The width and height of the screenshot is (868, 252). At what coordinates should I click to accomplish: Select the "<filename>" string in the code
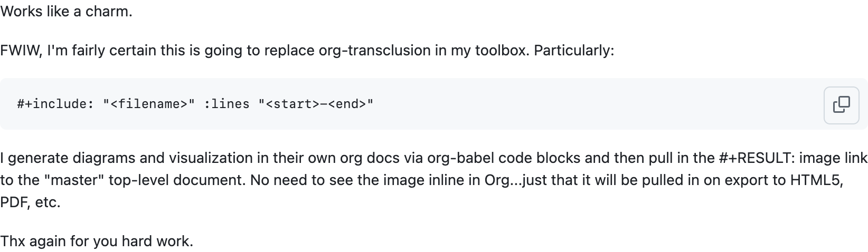click(149, 104)
